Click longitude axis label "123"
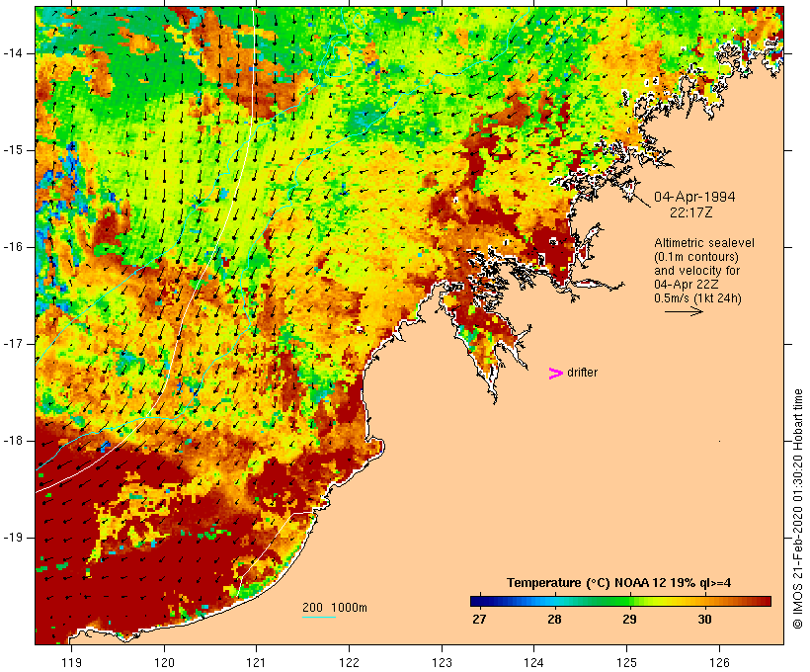The width and height of the screenshot is (810, 672). click(442, 662)
